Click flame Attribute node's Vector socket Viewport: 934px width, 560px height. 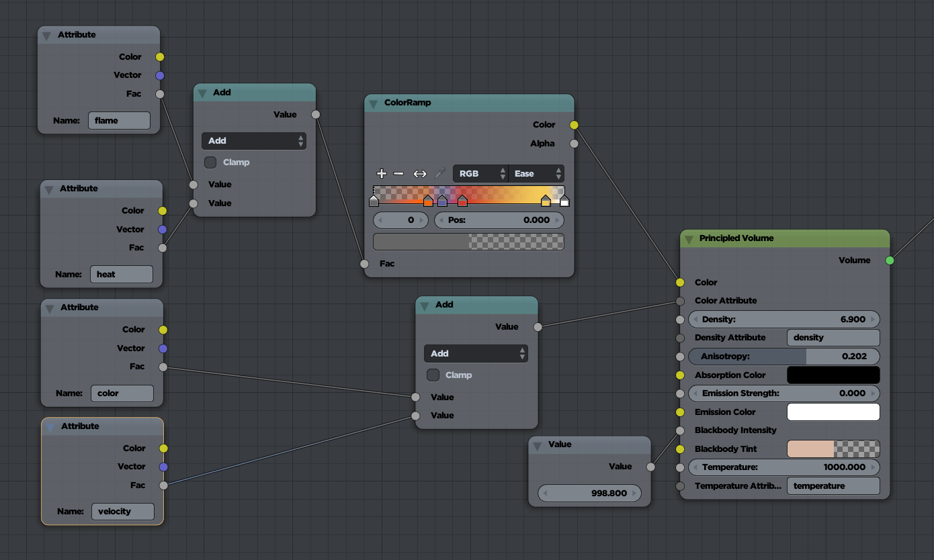159,75
